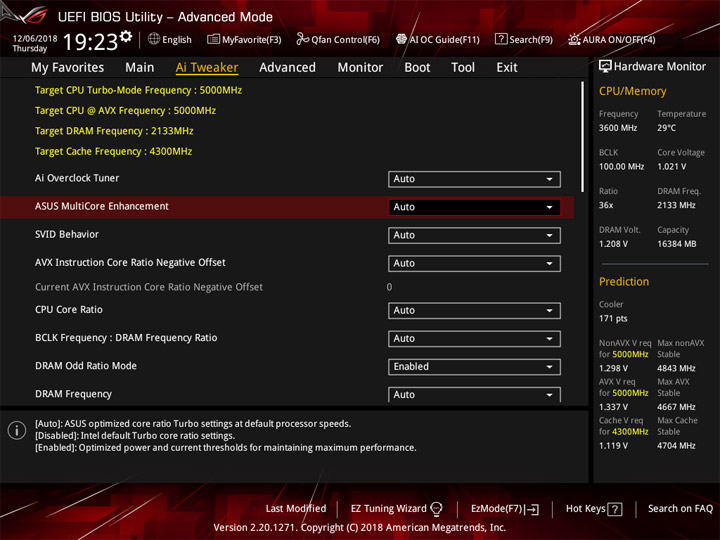The image size is (720, 540).
Task: Click the DRAM Volt. 1.208 V value
Action: (613, 244)
